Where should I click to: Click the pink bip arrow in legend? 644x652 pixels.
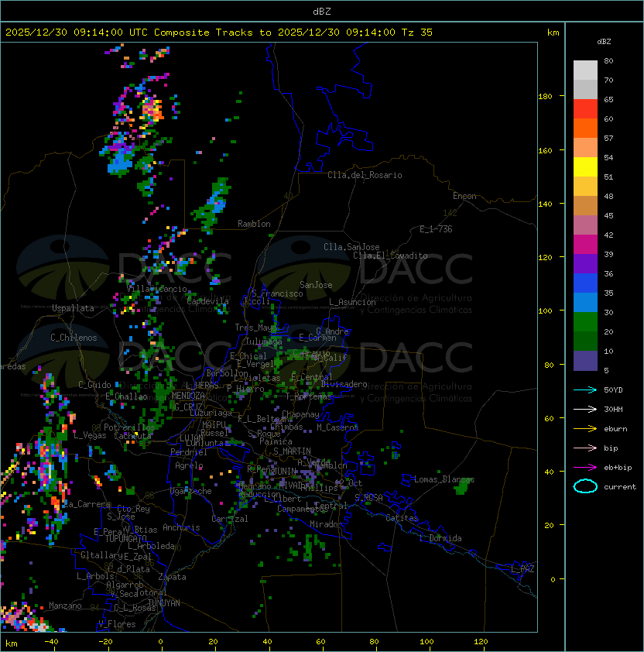click(585, 448)
